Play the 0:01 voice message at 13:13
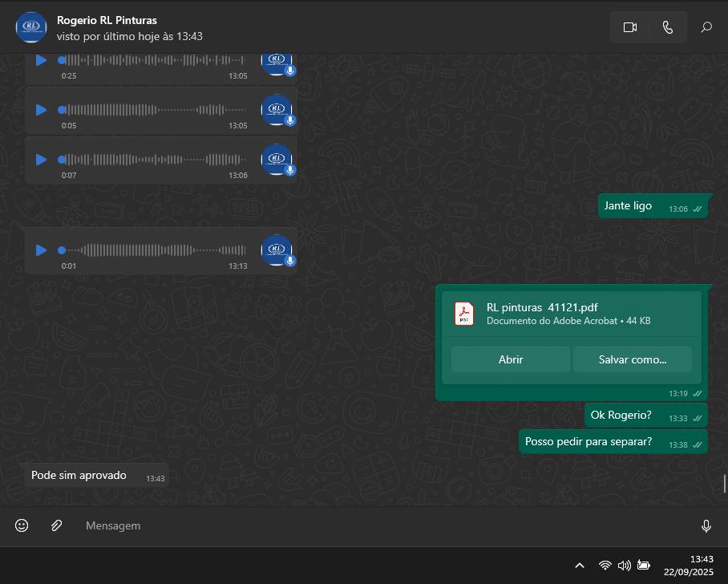728x584 pixels. point(41,250)
